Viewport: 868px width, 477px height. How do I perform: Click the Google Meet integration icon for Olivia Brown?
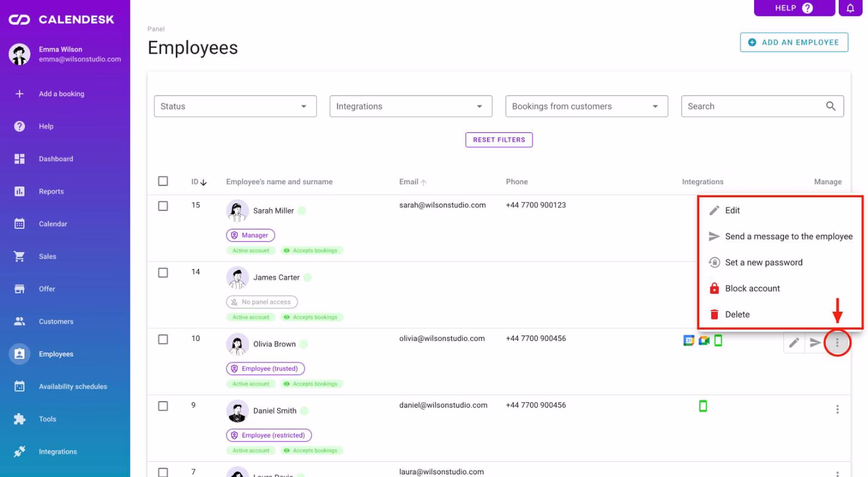coord(704,341)
